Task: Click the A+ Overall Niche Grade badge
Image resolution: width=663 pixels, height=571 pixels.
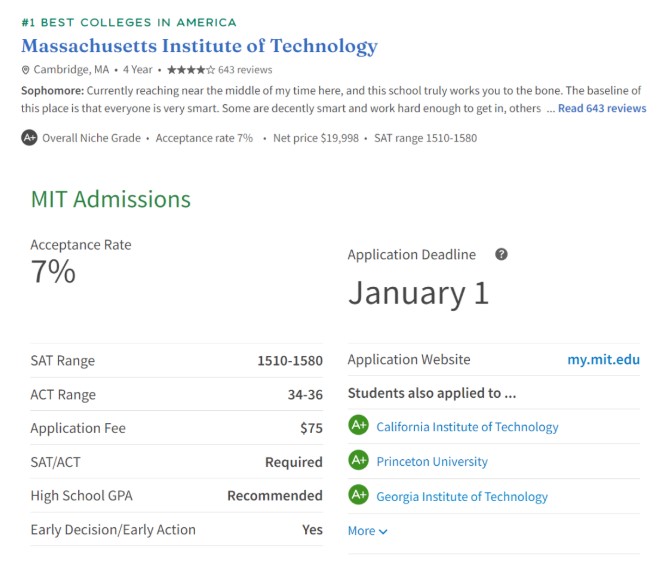Action: (29, 137)
